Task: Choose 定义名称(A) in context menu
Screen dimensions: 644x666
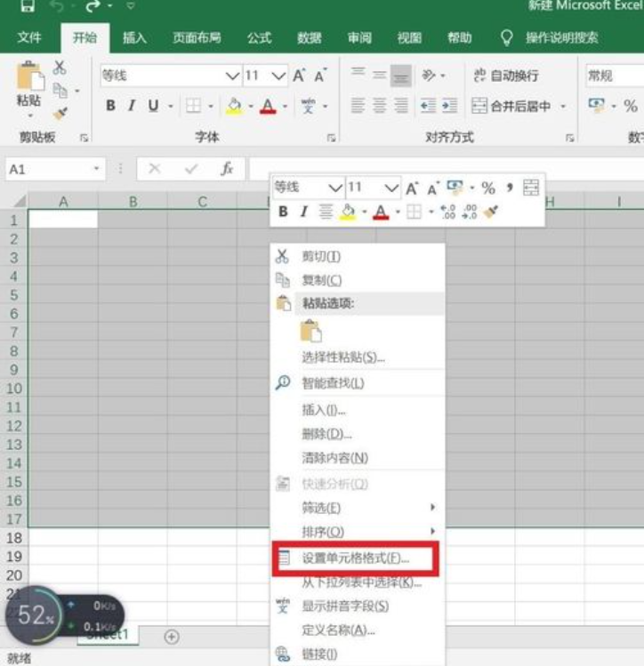Action: (358, 630)
